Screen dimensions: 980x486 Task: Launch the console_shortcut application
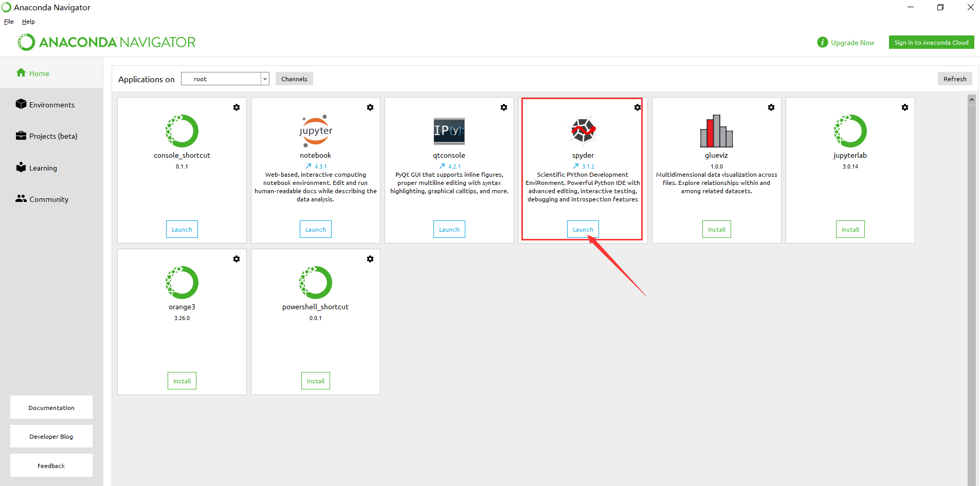[x=182, y=229]
